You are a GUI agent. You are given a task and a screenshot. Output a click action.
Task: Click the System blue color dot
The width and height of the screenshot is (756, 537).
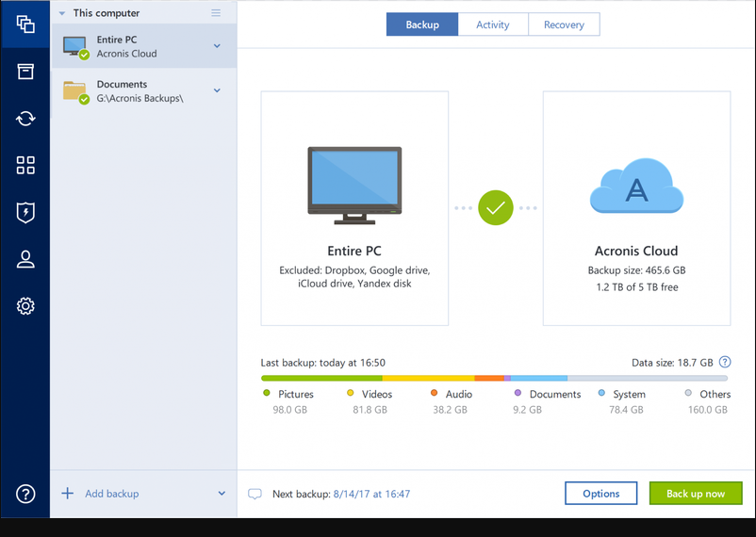601,393
